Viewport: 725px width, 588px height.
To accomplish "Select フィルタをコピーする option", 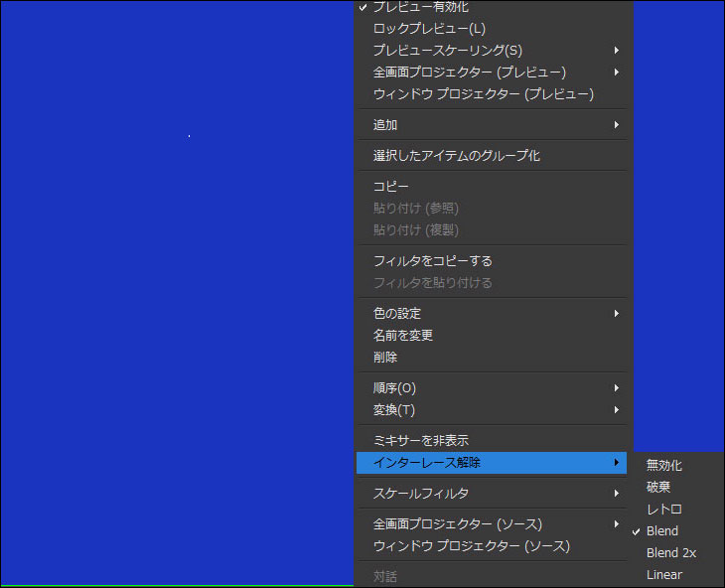I will (432, 261).
